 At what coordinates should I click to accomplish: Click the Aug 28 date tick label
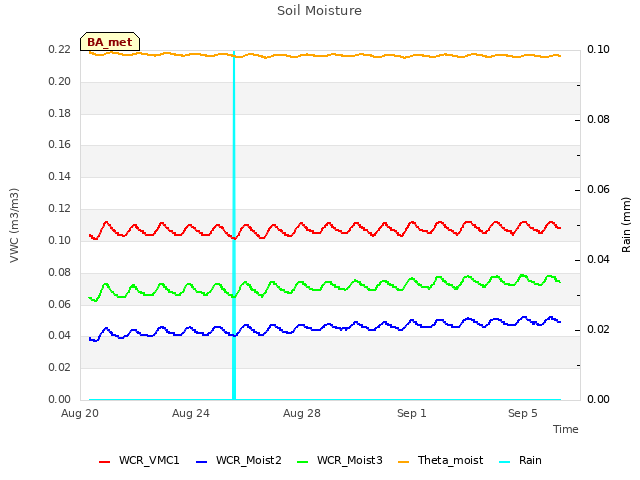pos(302,413)
